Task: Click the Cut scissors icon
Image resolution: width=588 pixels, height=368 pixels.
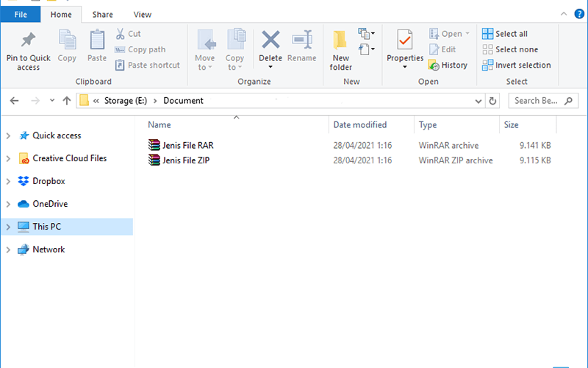Action: point(120,34)
